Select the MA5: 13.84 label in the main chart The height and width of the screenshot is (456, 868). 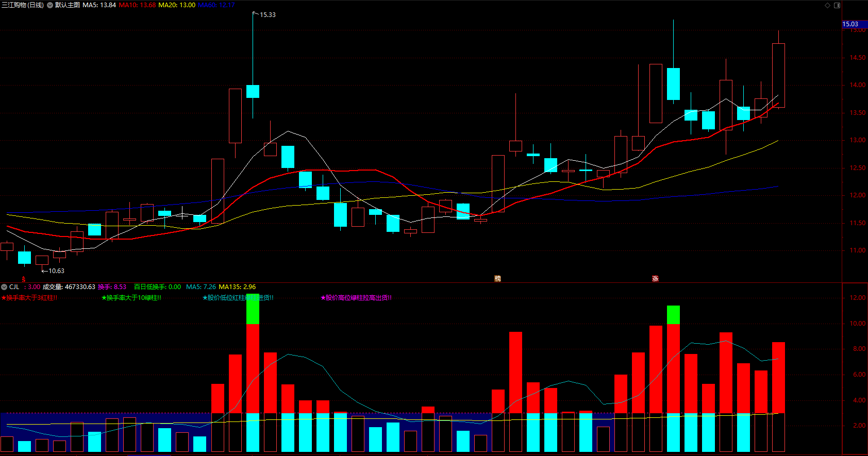coord(99,5)
